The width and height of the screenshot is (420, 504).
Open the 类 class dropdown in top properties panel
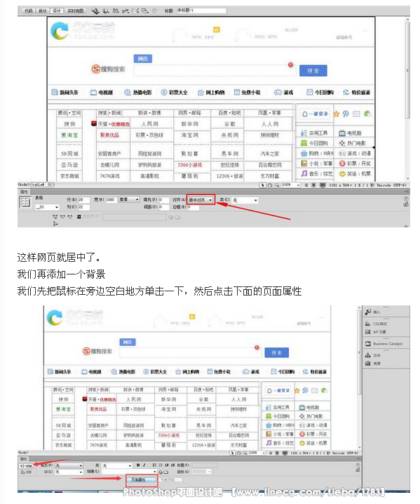[x=245, y=200]
